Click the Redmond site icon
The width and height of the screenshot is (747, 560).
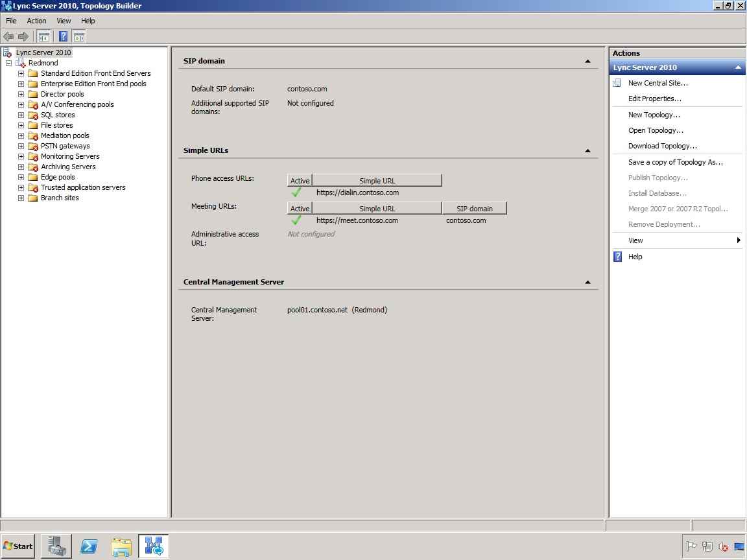point(21,63)
